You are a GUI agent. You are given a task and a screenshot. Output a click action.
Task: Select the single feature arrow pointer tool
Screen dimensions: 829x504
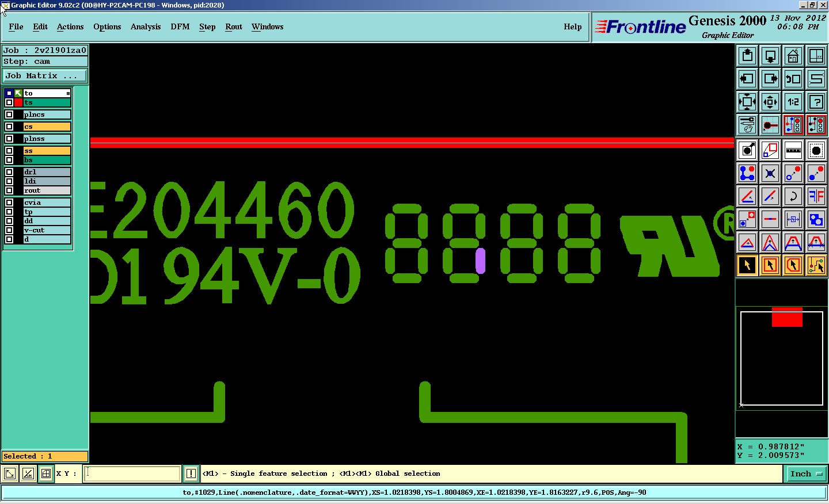point(747,265)
